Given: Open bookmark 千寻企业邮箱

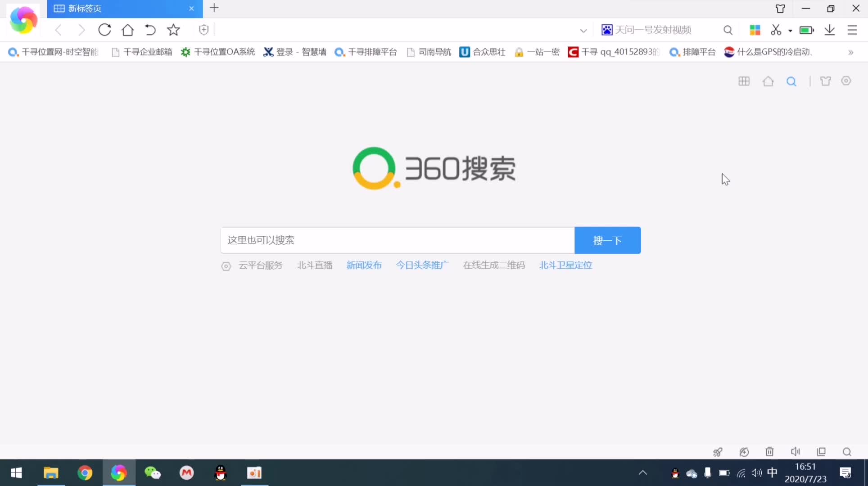Looking at the screenshot, I should tap(142, 52).
